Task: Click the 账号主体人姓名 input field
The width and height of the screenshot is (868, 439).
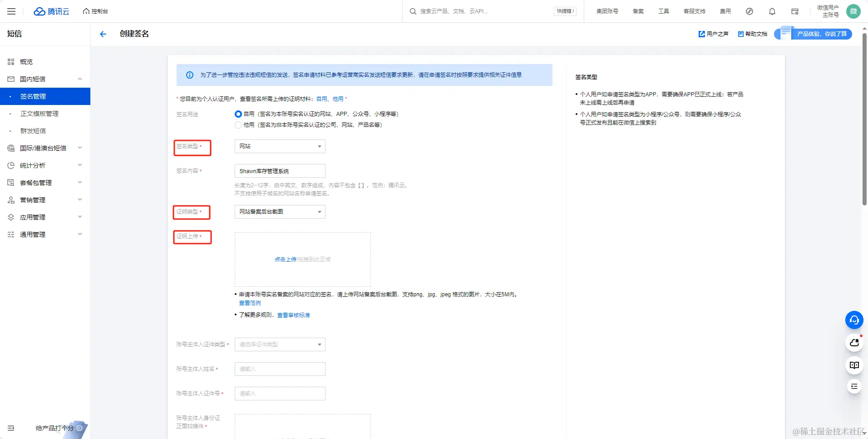Action: [280, 369]
